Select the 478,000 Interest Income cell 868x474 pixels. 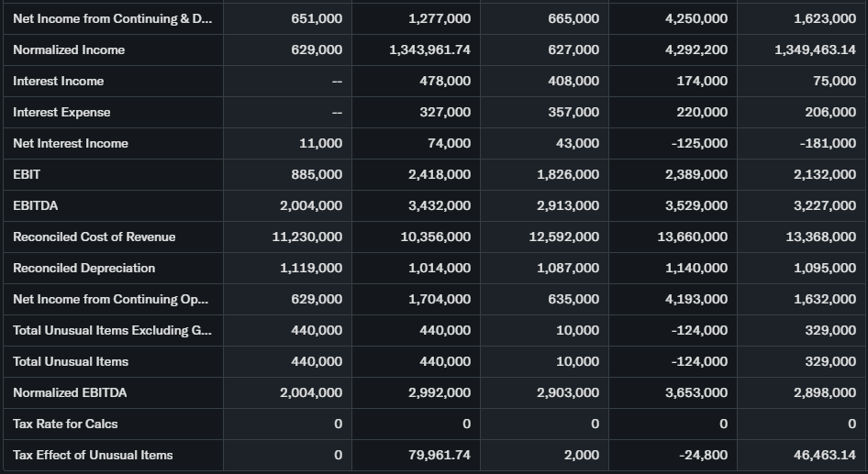coord(445,81)
